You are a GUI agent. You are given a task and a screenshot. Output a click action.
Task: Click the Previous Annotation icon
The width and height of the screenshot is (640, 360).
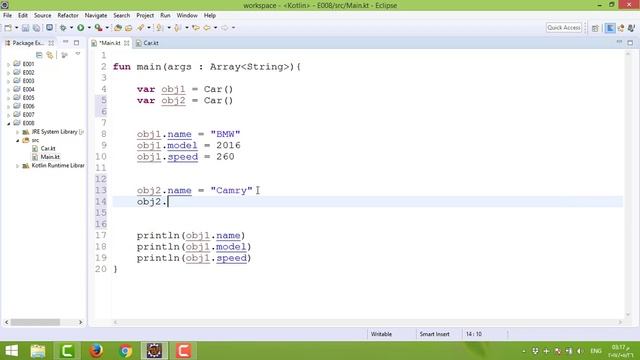click(178, 28)
